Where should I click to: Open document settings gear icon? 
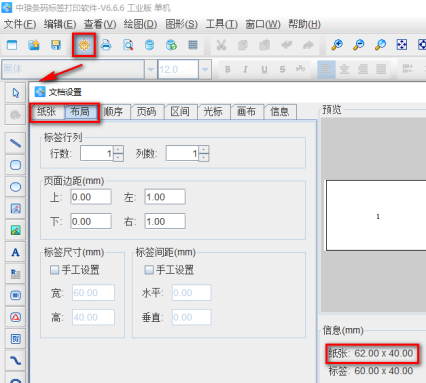(x=84, y=45)
